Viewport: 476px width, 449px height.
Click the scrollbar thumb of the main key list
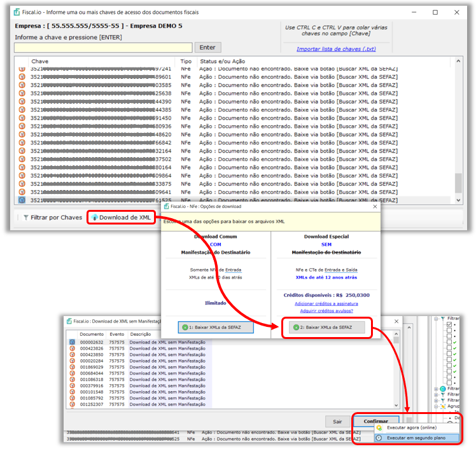pos(458,183)
